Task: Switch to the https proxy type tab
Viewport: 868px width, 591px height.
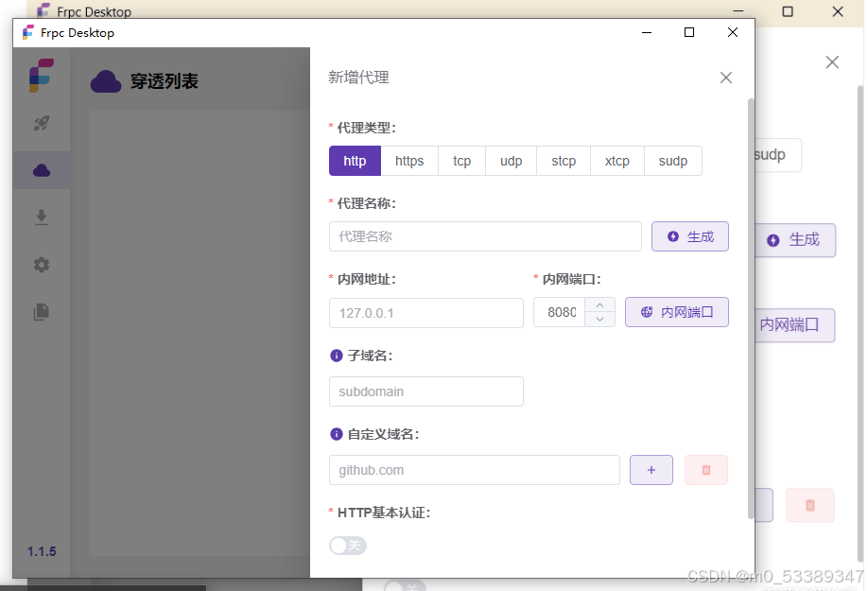Action: point(408,161)
